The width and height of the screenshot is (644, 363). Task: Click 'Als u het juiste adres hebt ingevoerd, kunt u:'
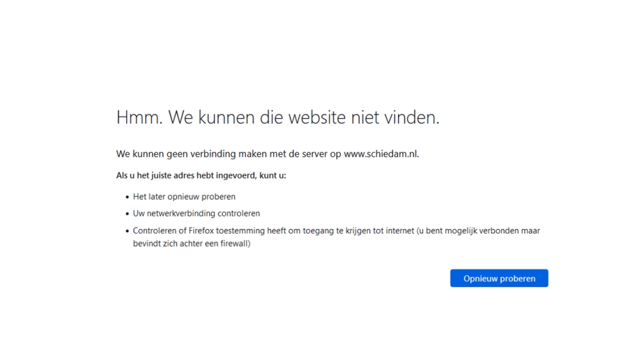tap(201, 175)
